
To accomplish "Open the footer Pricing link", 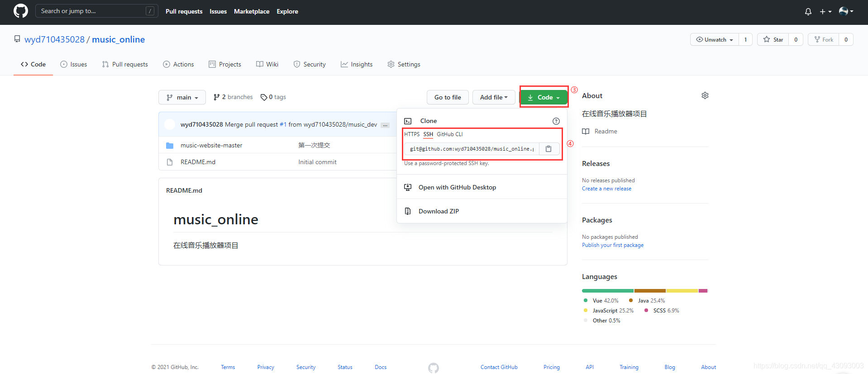I will tap(552, 367).
